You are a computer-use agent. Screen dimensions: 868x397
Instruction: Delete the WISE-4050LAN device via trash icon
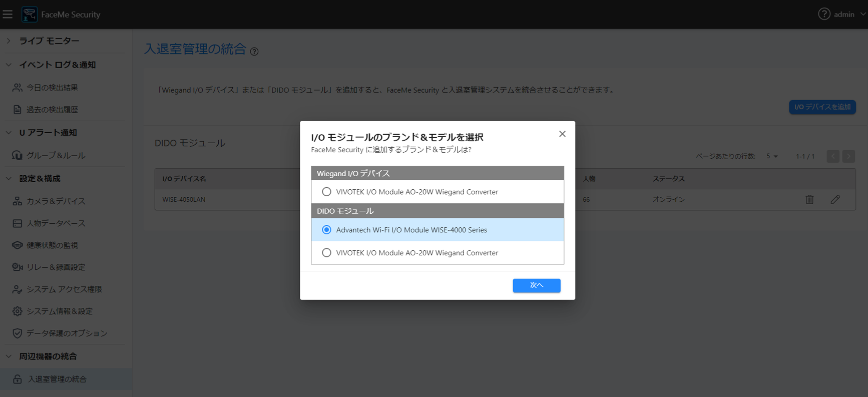pos(809,199)
